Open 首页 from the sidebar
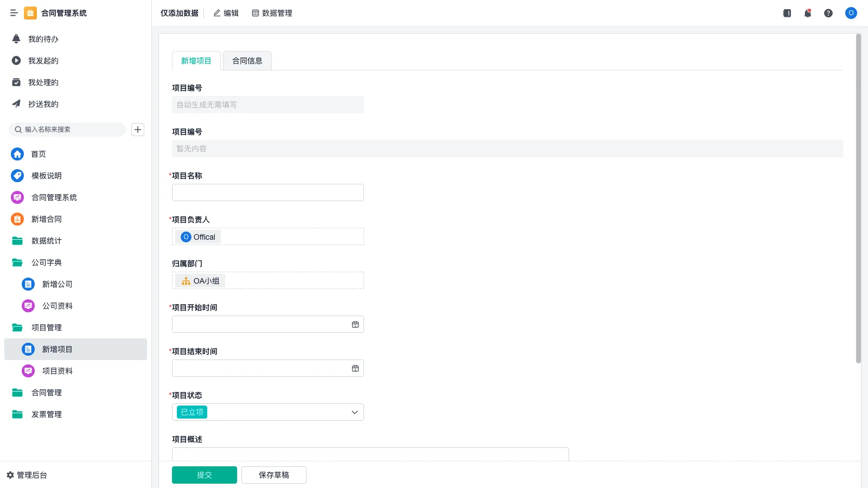The height and width of the screenshot is (488, 868). [x=38, y=154]
